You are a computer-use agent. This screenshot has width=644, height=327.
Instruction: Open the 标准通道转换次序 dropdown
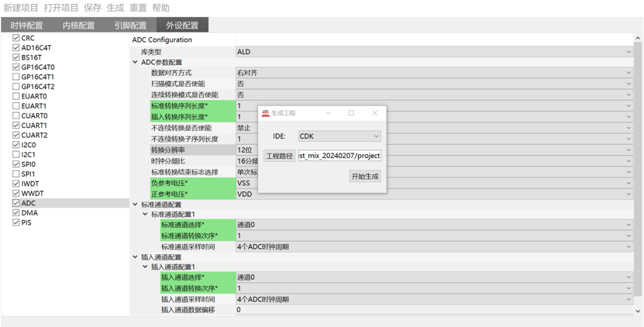click(435, 236)
